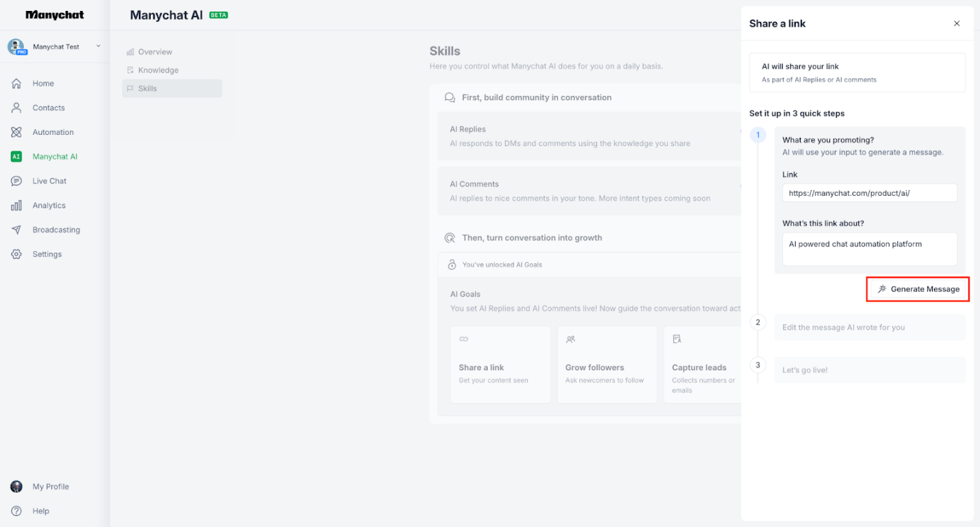Open the Automation panel

click(x=16, y=131)
